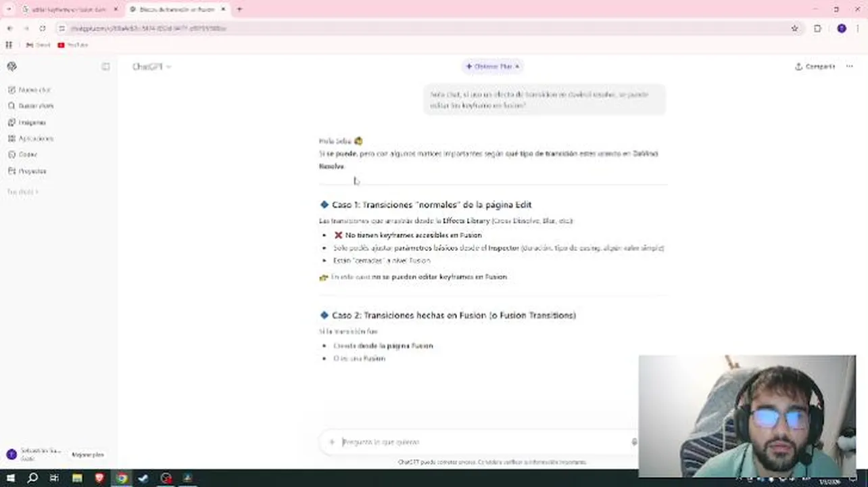Open the browser profile avatar
This screenshot has height=487, width=868.
(842, 28)
